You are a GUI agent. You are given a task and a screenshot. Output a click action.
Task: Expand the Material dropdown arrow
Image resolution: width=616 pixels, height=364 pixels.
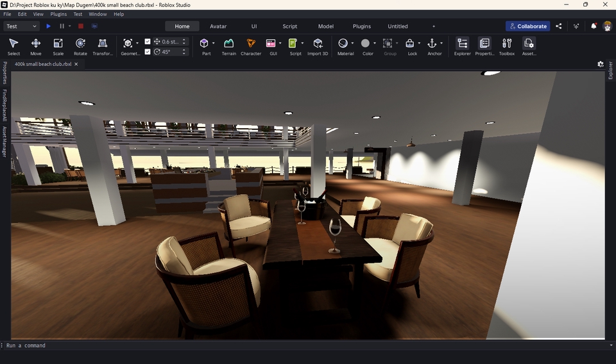pos(352,44)
